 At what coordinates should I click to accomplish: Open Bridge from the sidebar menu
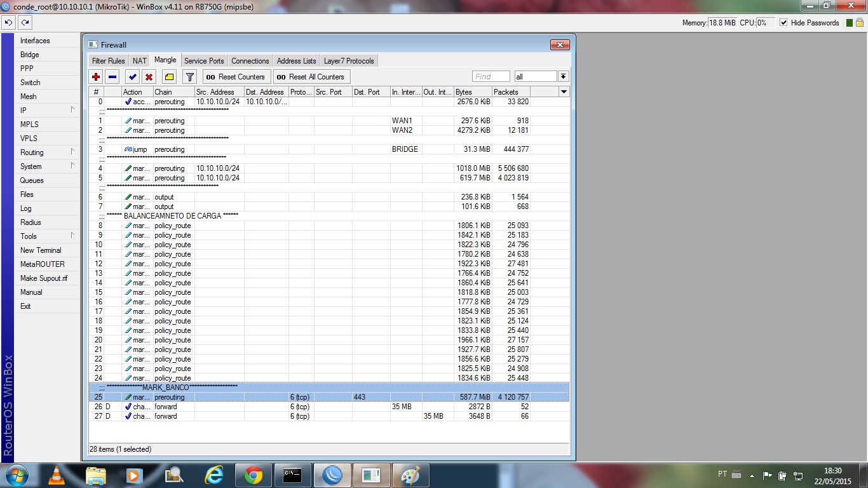(48, 55)
